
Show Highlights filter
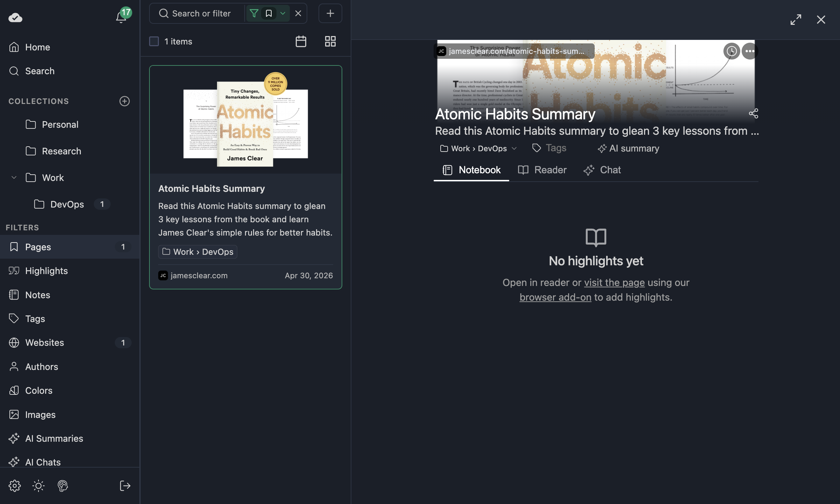[x=70, y=271]
